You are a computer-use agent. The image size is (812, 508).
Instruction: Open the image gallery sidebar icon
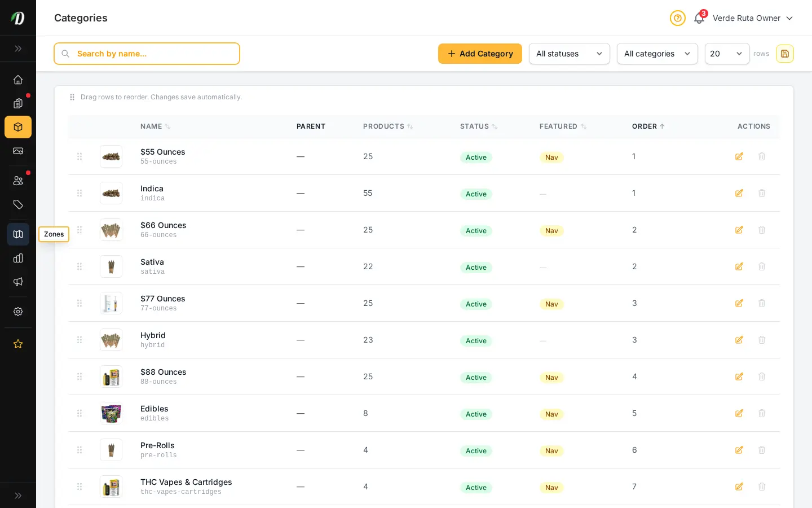18,151
